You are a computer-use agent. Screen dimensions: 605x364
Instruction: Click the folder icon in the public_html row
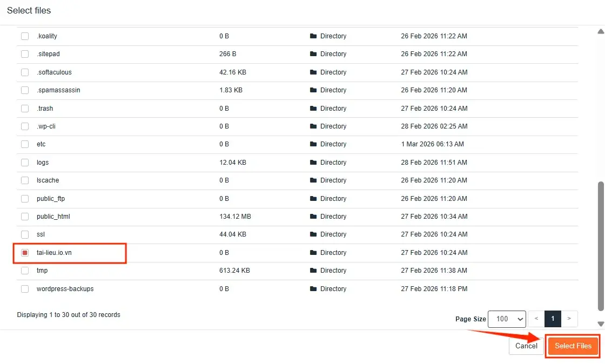(313, 217)
